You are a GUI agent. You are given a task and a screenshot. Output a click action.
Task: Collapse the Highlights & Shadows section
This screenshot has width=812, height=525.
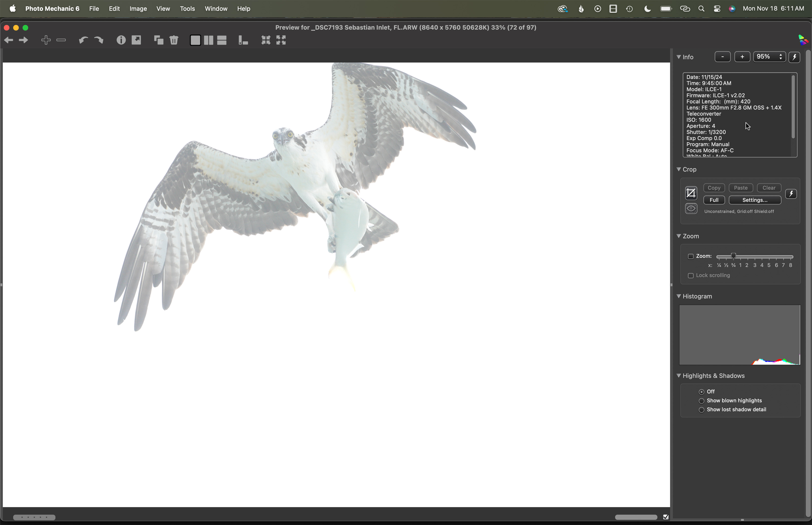coord(679,375)
